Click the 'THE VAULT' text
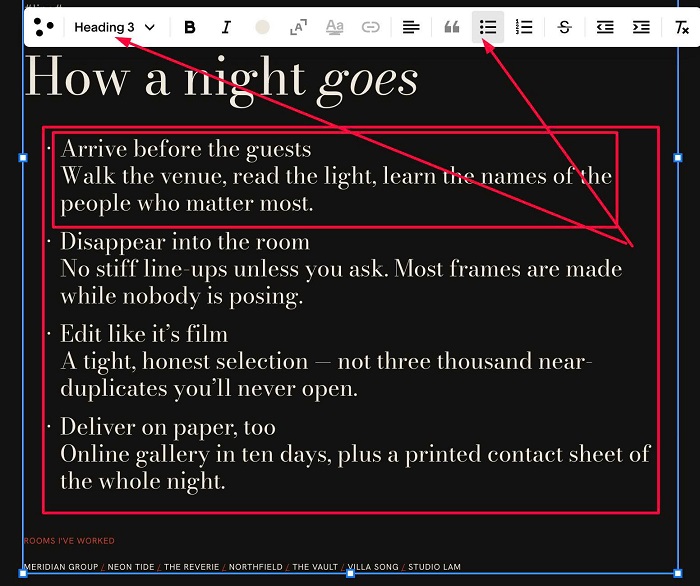700x586 pixels. 315,567
